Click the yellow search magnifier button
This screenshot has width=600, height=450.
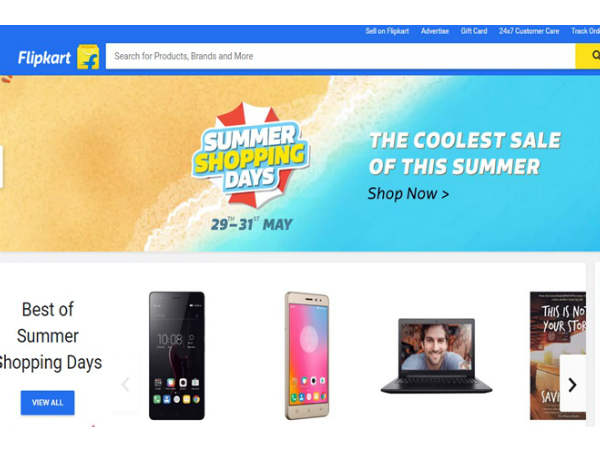click(x=588, y=56)
